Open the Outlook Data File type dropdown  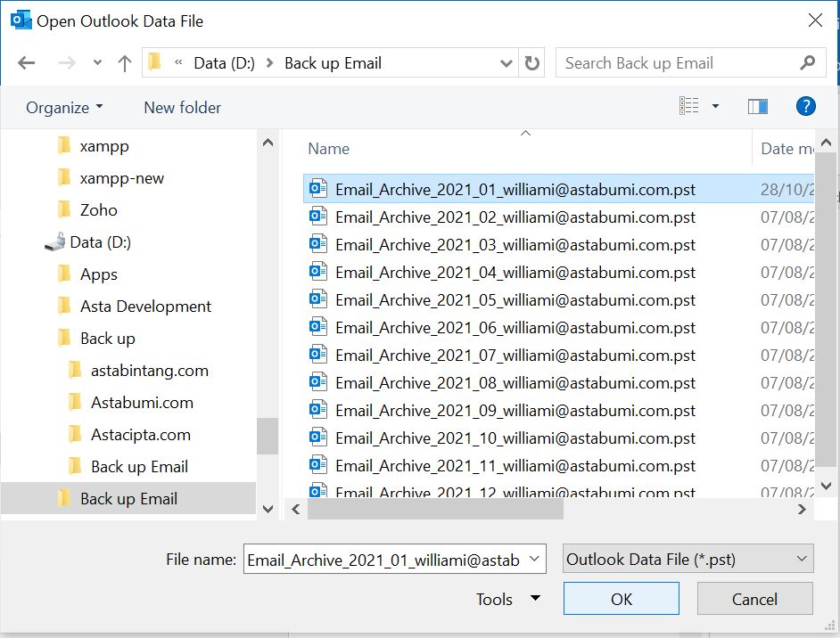point(688,560)
